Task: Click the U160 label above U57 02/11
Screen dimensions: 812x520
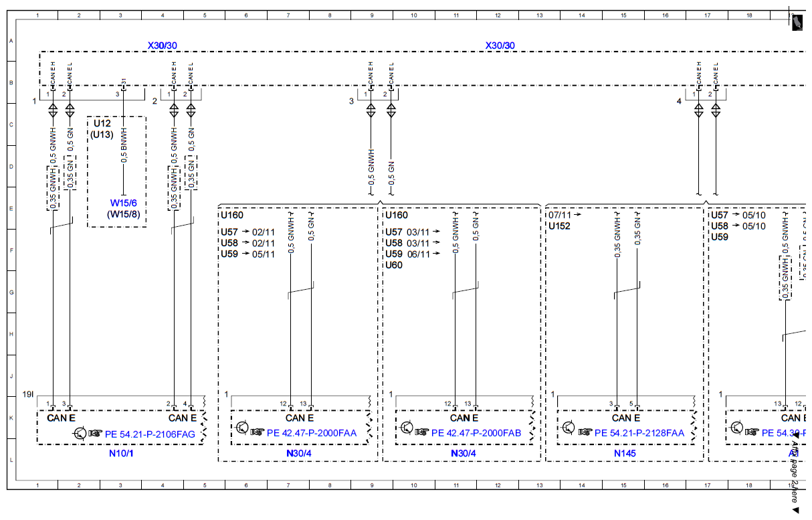Action: (232, 215)
